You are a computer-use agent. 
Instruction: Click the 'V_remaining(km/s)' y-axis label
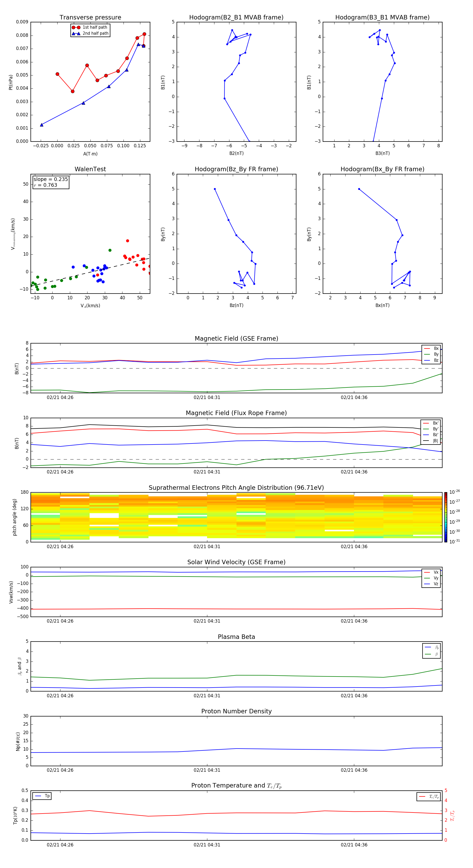(13, 234)
